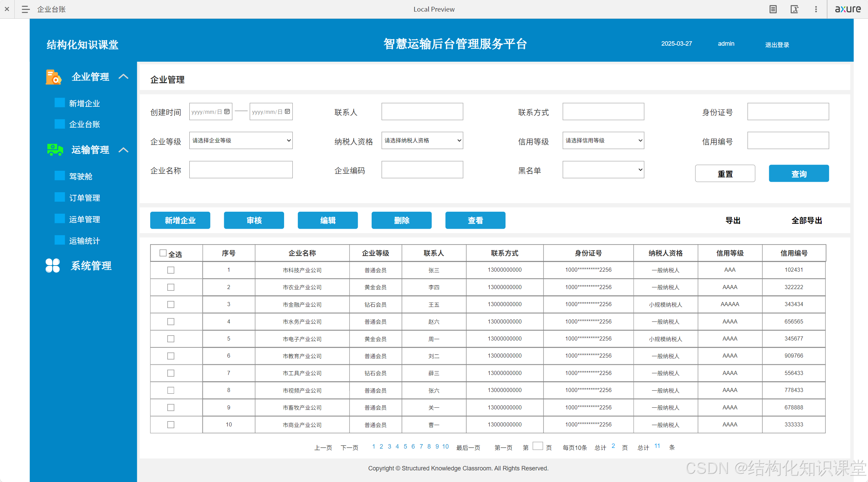Click the 企业名称 search input field
Viewport: 868px width, 482px height.
click(241, 170)
